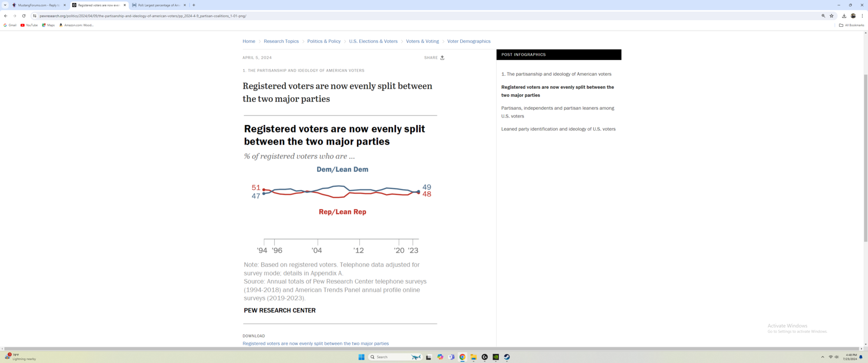Launch File Explorer from the taskbar
This screenshot has width=868, height=363.
click(473, 357)
